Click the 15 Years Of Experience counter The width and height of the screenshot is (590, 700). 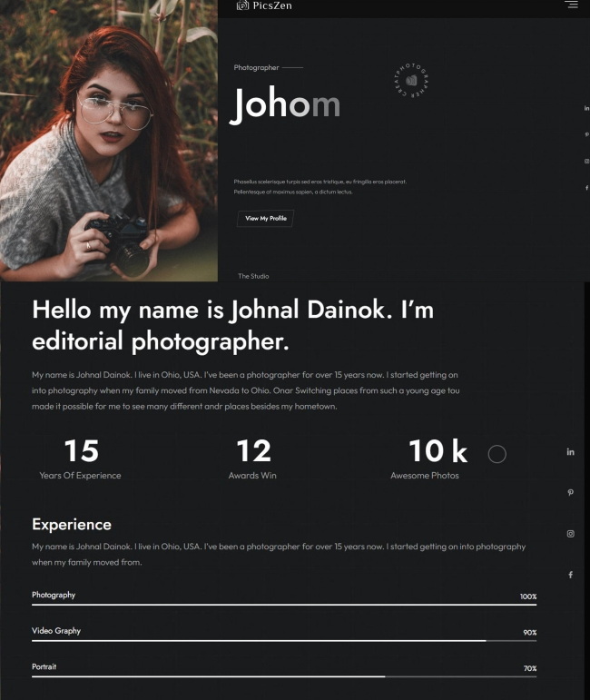point(80,458)
